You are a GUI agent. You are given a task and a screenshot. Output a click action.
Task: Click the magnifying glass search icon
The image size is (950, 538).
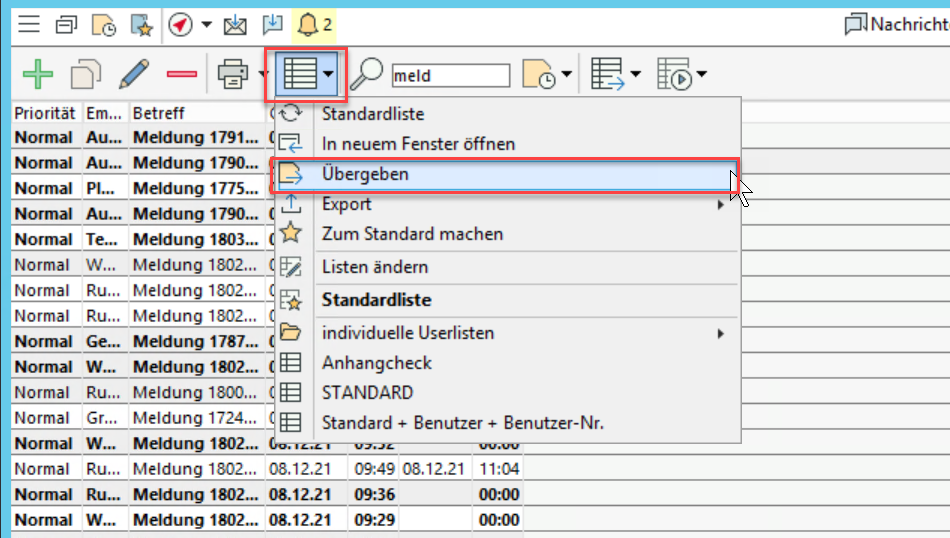[x=368, y=74]
